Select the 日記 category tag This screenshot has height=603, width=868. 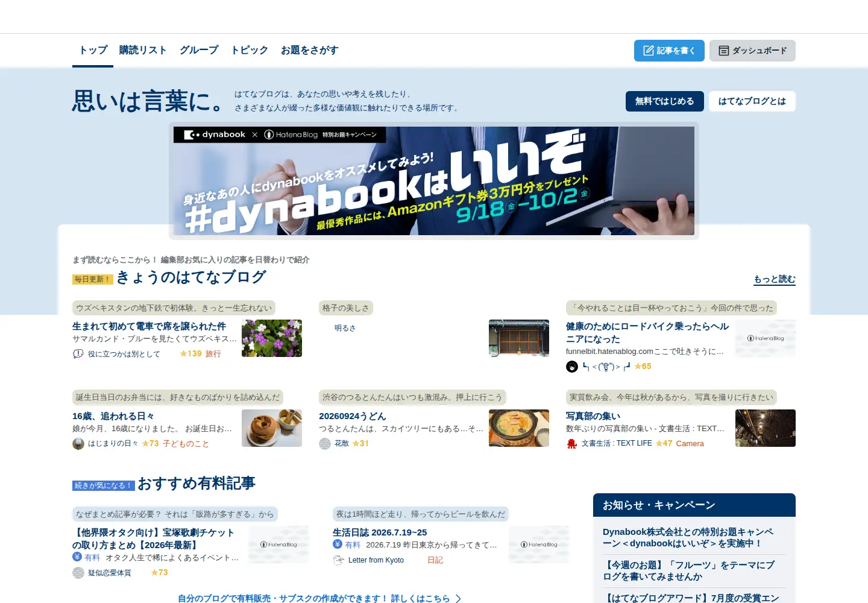(435, 560)
